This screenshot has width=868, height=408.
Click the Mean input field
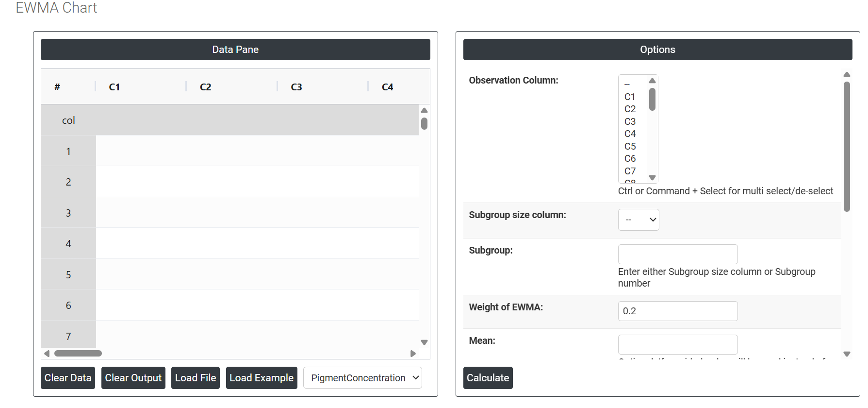click(677, 344)
